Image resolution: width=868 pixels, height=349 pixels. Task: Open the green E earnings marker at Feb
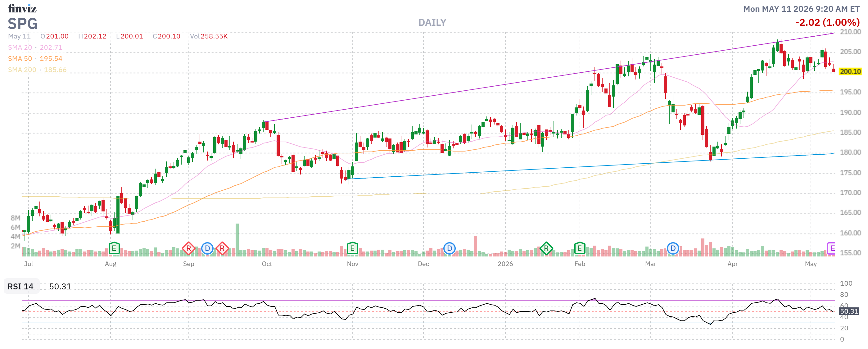point(579,249)
